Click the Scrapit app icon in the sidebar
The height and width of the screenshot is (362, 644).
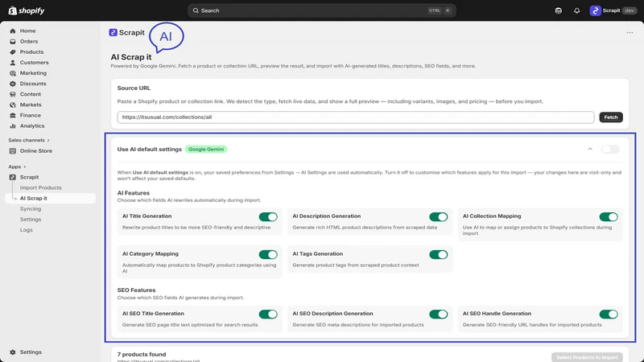tap(13, 177)
